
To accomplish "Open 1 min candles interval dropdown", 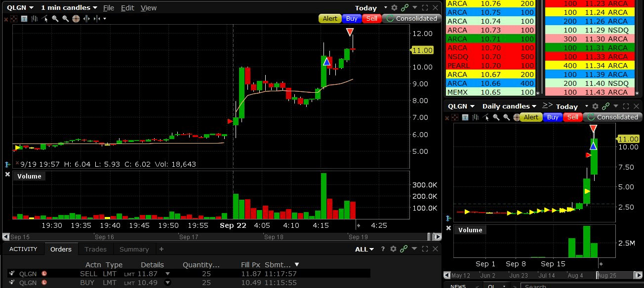I will [69, 8].
